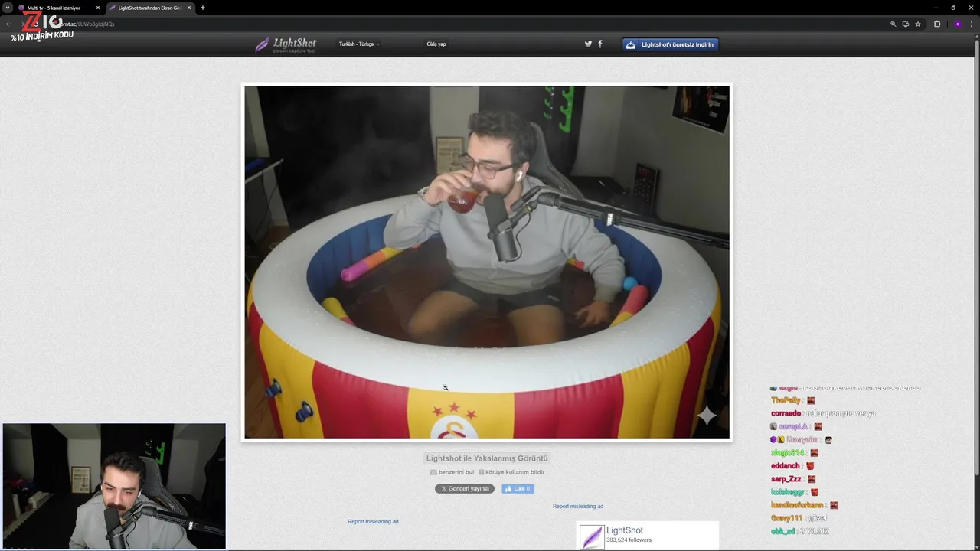Click the Giriş yap login link
The image size is (980, 551).
coord(436,44)
